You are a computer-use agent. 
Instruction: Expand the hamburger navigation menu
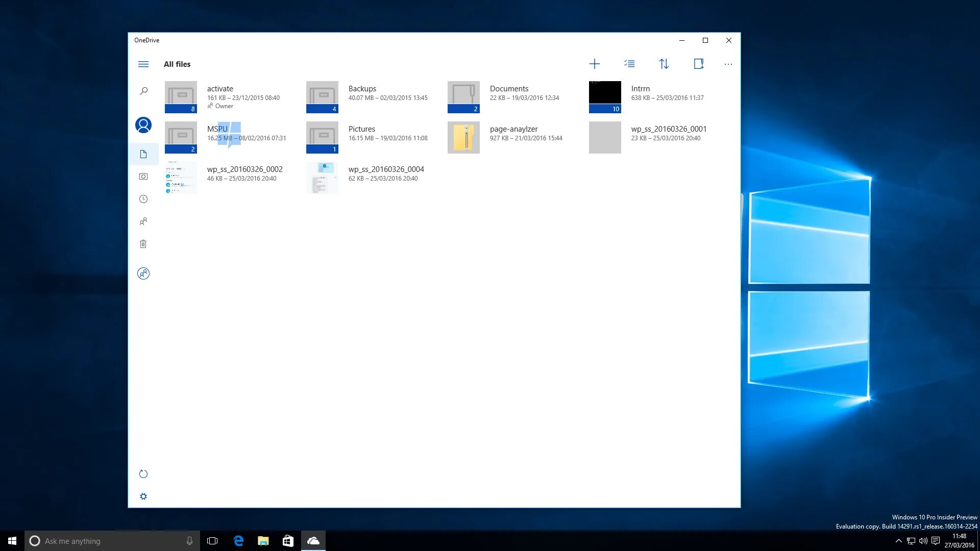pos(143,64)
